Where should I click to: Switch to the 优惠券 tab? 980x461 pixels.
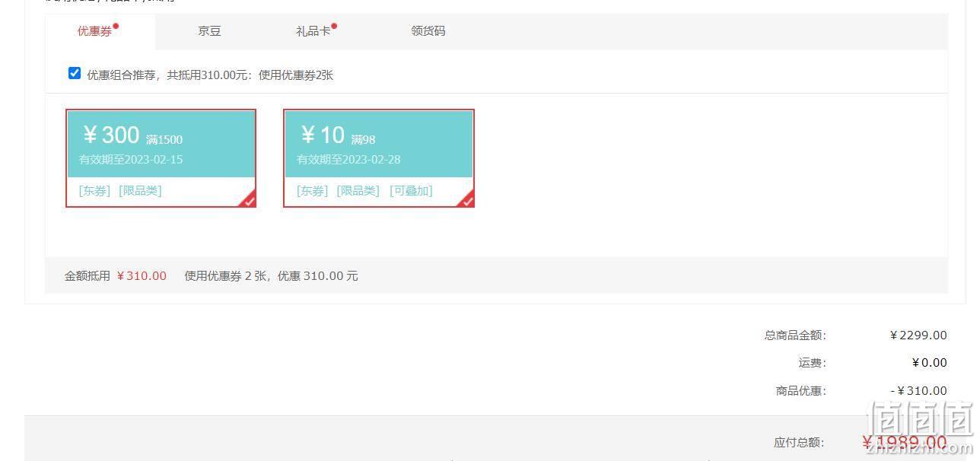100,31
